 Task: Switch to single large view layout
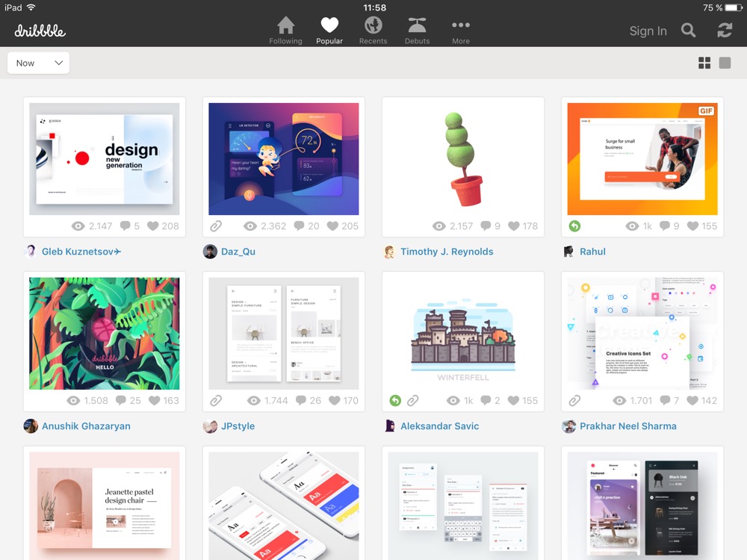pos(725,63)
